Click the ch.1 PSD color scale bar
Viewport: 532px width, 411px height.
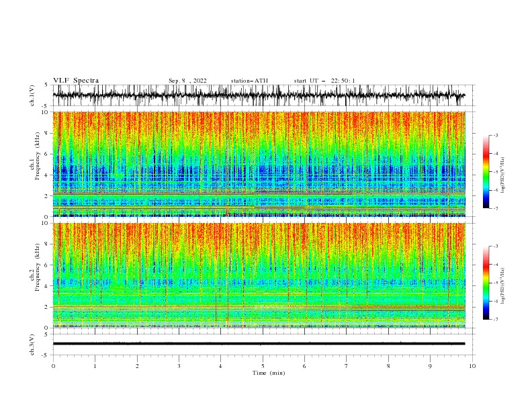486,172
